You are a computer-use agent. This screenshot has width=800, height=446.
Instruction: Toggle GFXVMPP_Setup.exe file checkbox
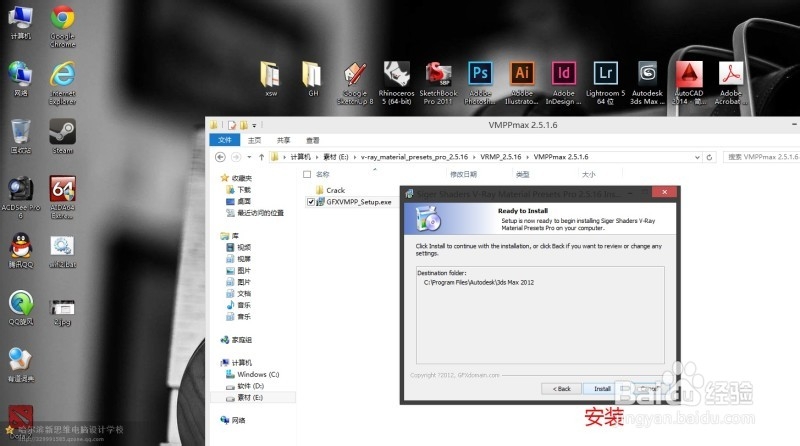[x=310, y=202]
